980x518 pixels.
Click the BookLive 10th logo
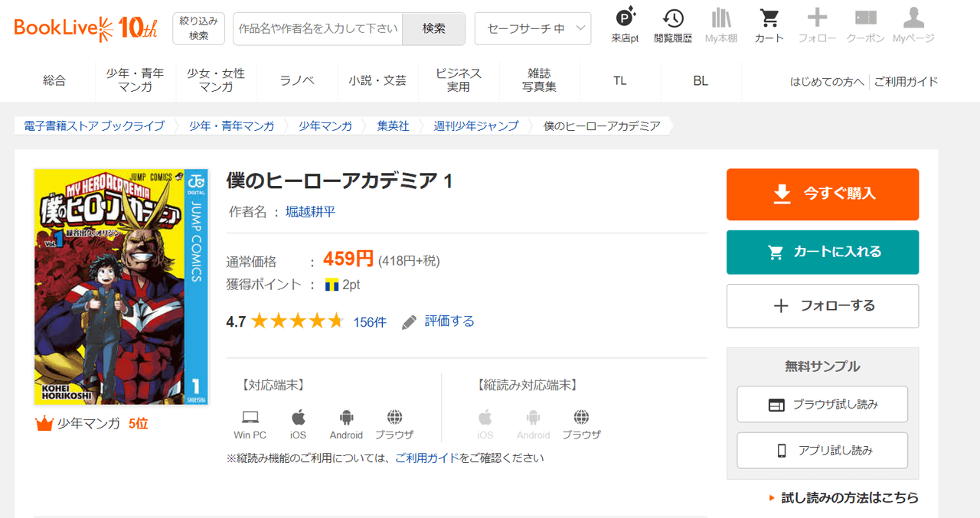coord(86,28)
